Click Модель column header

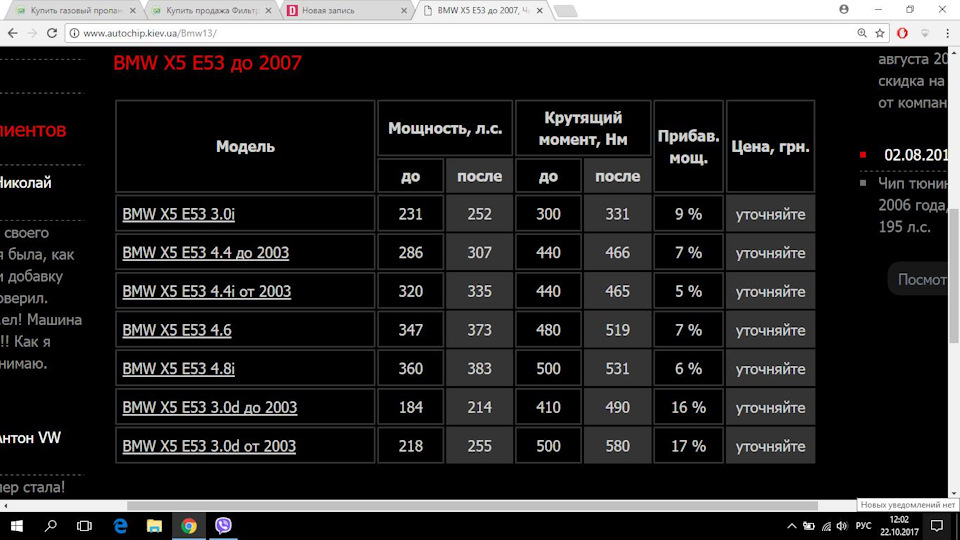(x=245, y=146)
